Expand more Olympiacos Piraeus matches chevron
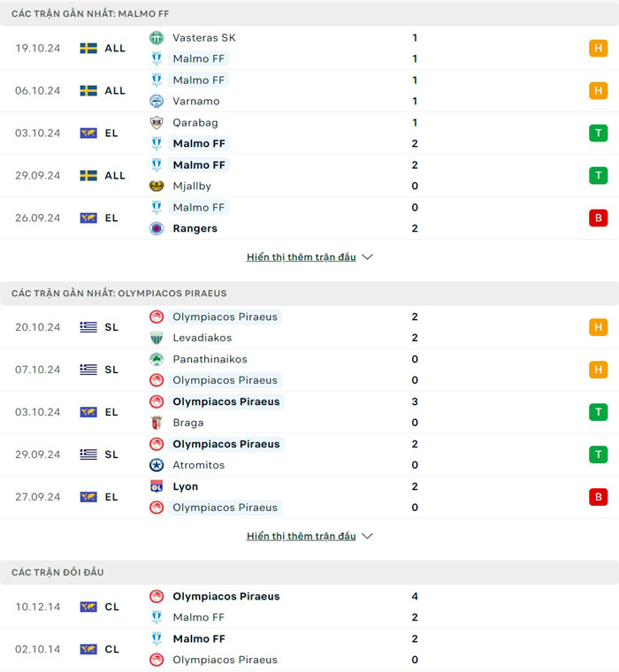619x672 pixels. pyautogui.click(x=368, y=537)
